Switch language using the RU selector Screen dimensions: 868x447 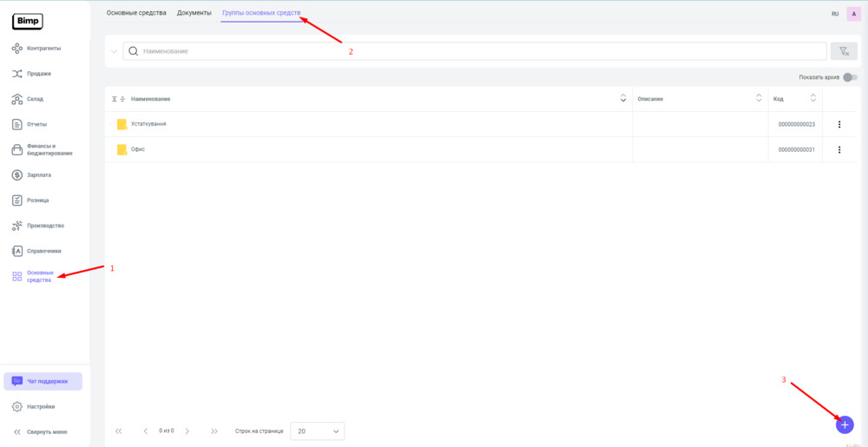tap(835, 14)
